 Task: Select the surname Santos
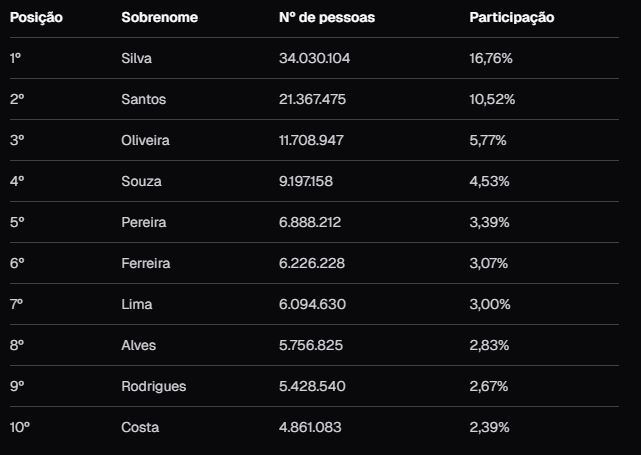pyautogui.click(x=143, y=100)
